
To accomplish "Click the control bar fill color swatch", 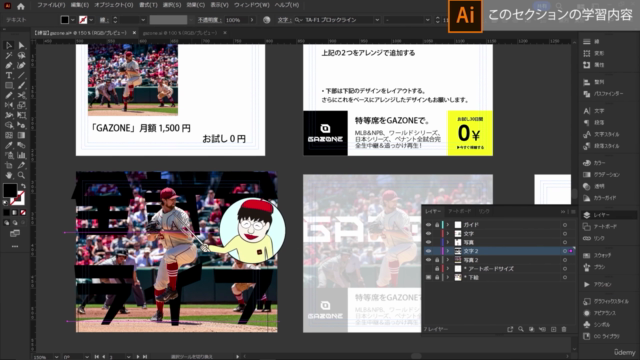I will tap(64, 20).
